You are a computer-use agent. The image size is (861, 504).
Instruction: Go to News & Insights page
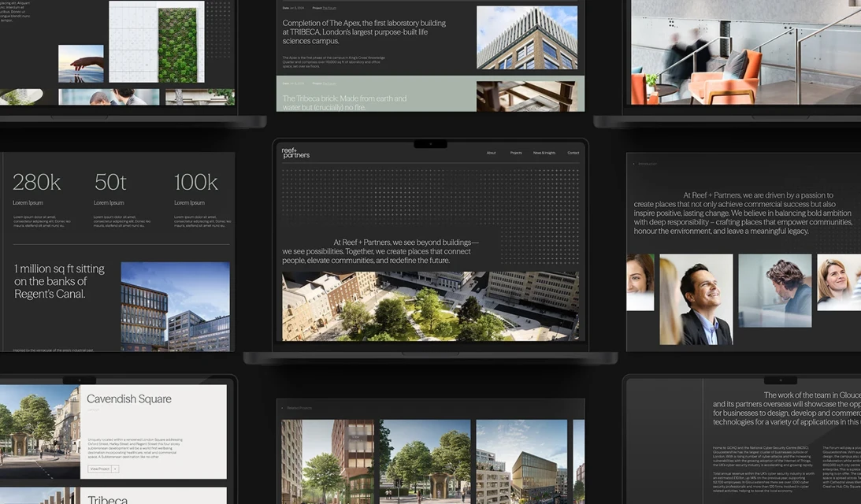544,153
